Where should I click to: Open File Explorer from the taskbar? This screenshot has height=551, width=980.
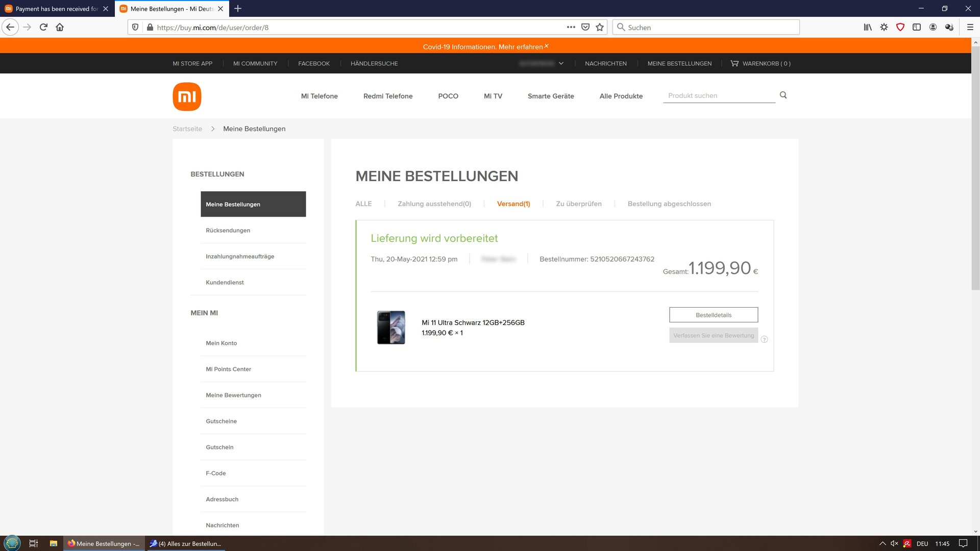point(53,543)
